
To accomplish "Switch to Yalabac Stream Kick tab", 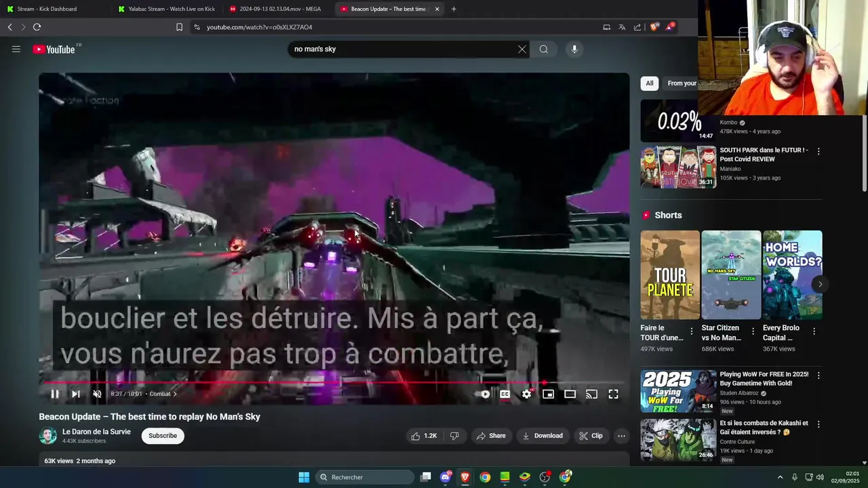I will (x=166, y=9).
